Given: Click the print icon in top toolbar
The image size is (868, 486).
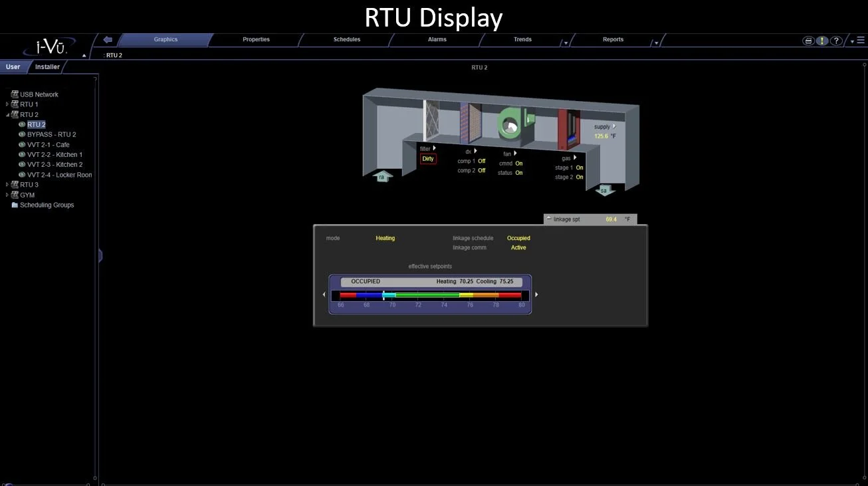Looking at the screenshot, I should coord(809,41).
